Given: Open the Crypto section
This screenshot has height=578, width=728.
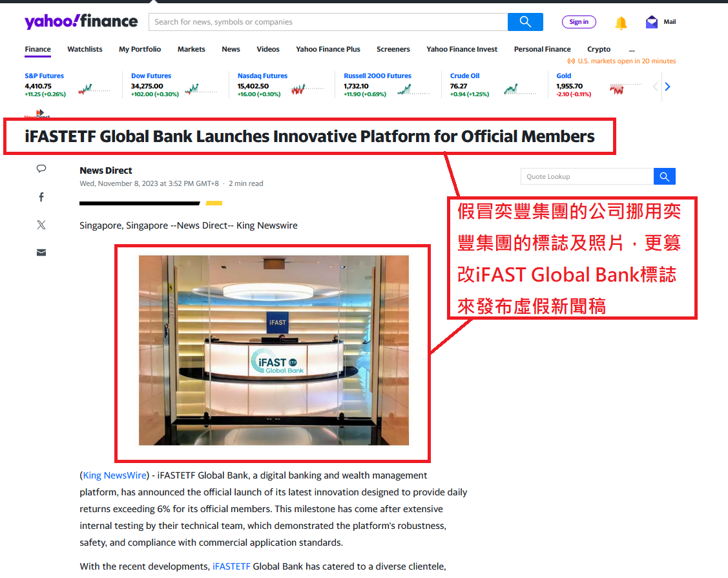Looking at the screenshot, I should point(599,49).
